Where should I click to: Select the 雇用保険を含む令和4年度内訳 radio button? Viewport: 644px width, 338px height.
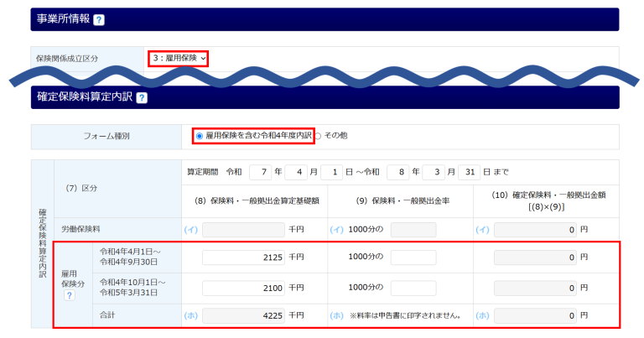[200, 136]
